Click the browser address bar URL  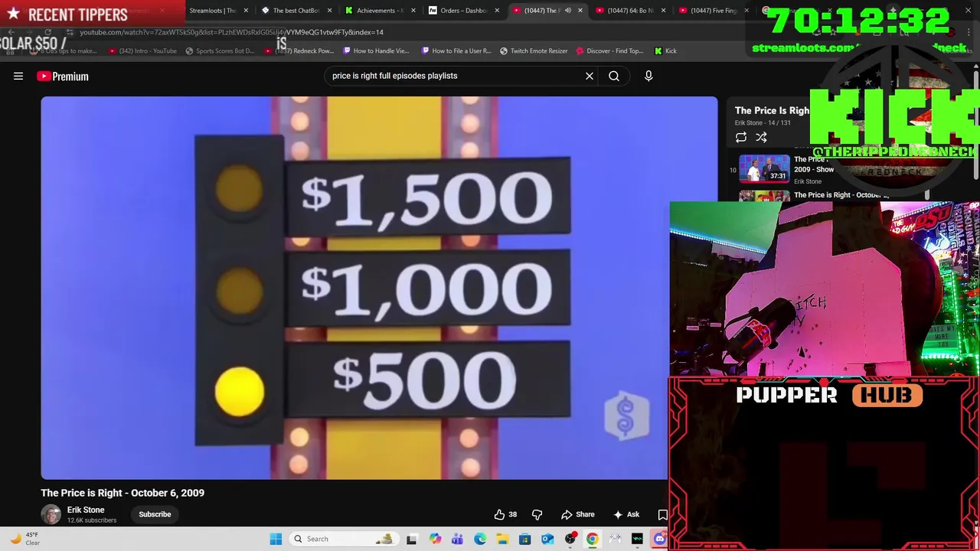click(x=231, y=32)
